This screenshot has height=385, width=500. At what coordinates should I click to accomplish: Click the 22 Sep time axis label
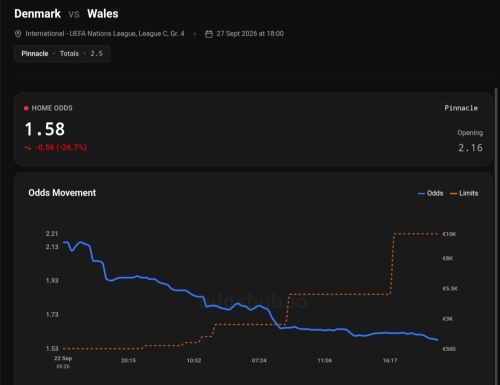[x=63, y=358]
